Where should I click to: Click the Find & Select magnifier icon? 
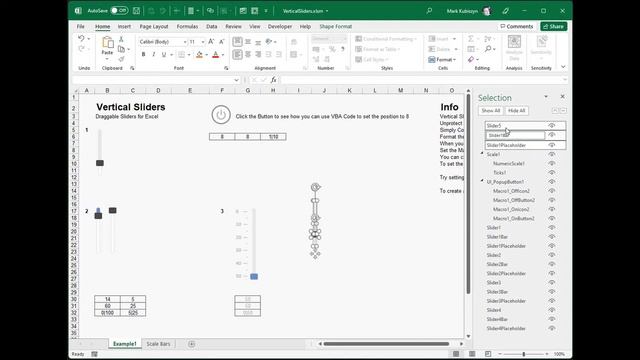488,49
